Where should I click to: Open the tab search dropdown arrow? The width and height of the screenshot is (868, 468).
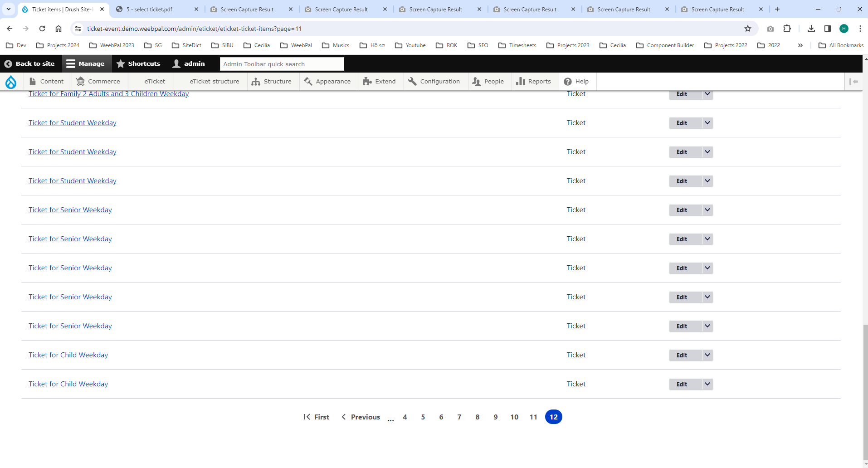tap(9, 9)
